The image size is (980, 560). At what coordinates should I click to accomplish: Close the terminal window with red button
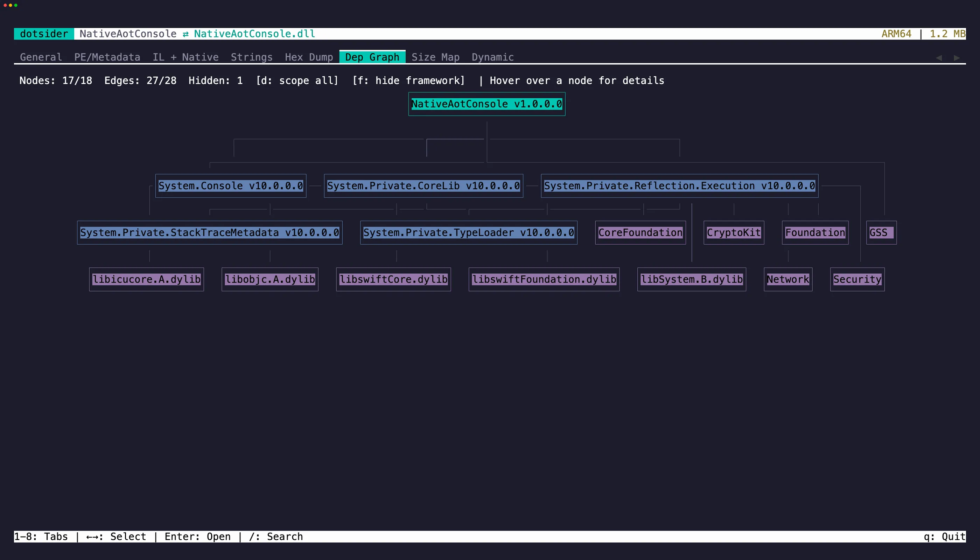pos(5,5)
